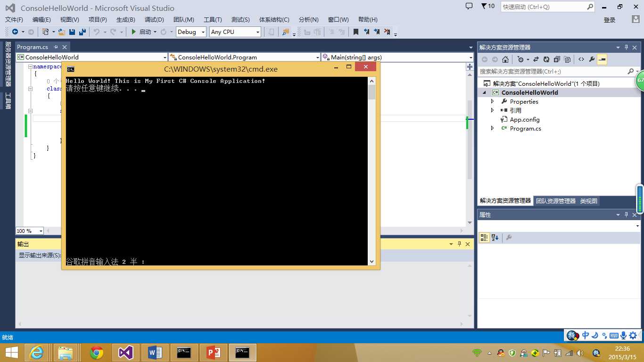The image size is (644, 362).
Task: Open Properties wrench icon in Solution Explorer
Action: [x=592, y=59]
